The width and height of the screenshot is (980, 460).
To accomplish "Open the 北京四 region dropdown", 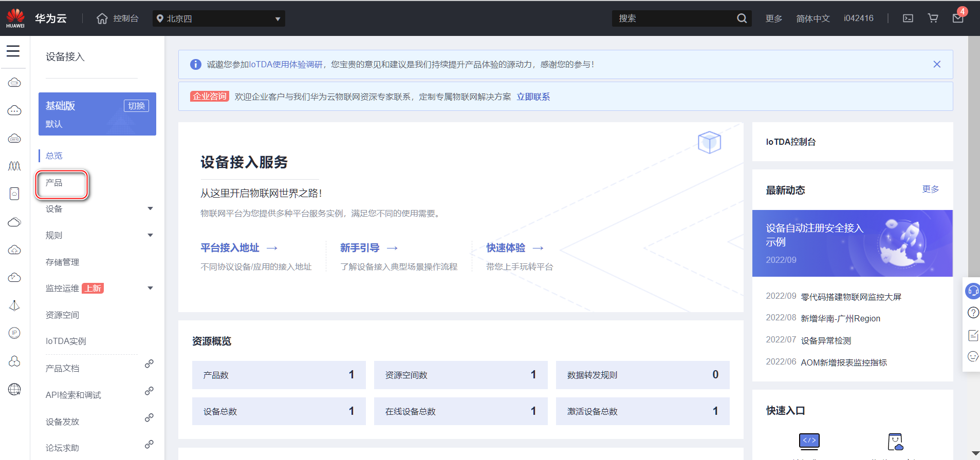I will [x=218, y=18].
